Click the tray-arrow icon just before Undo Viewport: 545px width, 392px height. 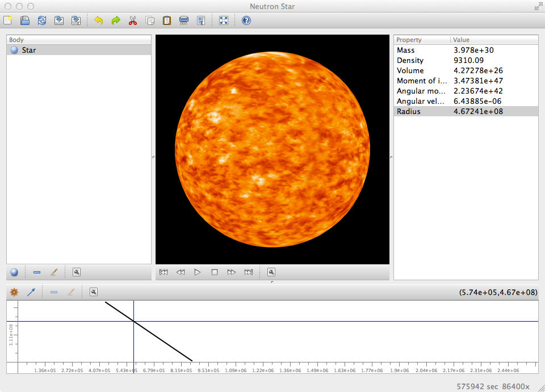coord(76,20)
